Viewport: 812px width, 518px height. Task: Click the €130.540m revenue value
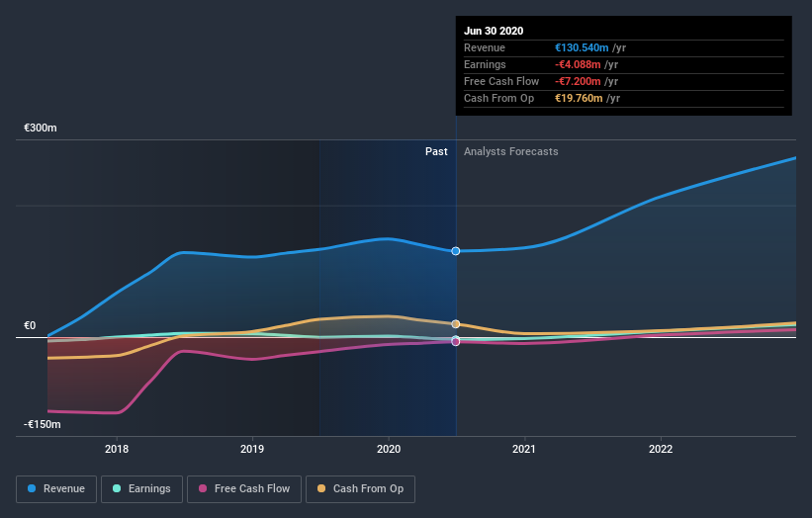point(582,47)
